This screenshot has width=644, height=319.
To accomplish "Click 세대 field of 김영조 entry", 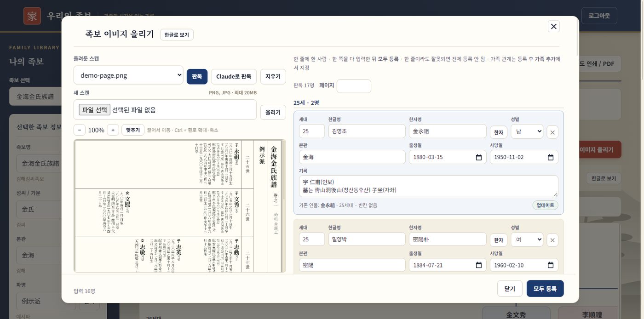I will point(312,131).
